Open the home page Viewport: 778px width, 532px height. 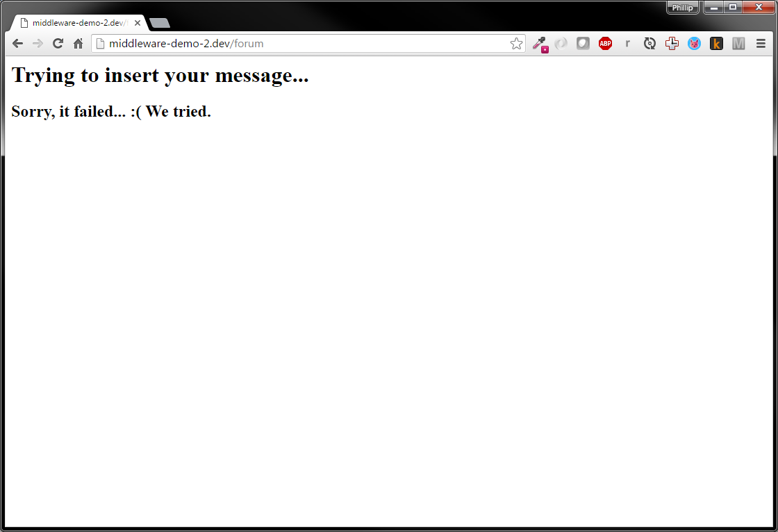pos(78,44)
